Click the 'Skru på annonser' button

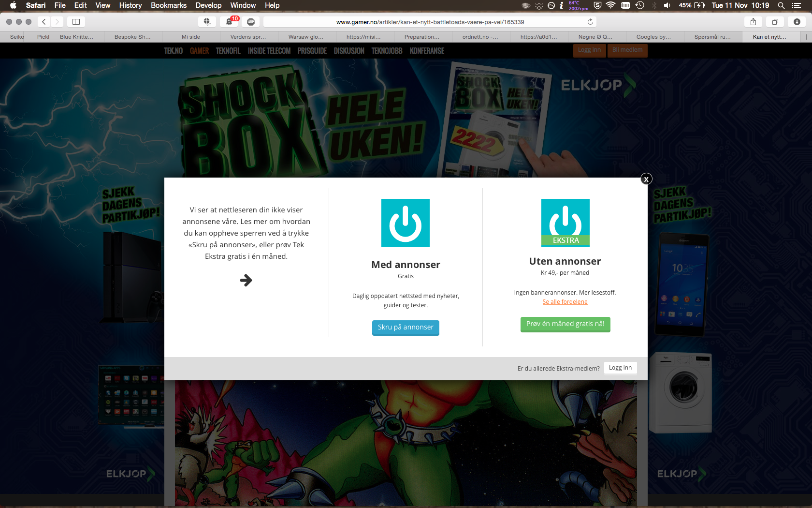click(406, 328)
